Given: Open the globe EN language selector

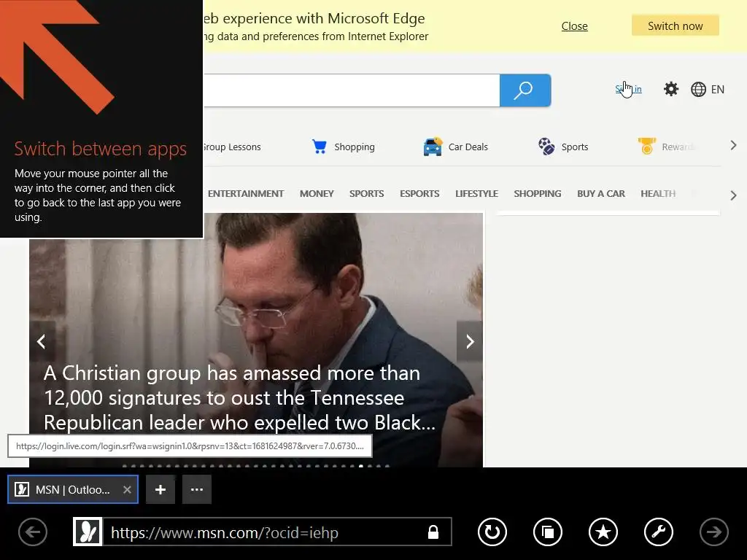Looking at the screenshot, I should [708, 90].
